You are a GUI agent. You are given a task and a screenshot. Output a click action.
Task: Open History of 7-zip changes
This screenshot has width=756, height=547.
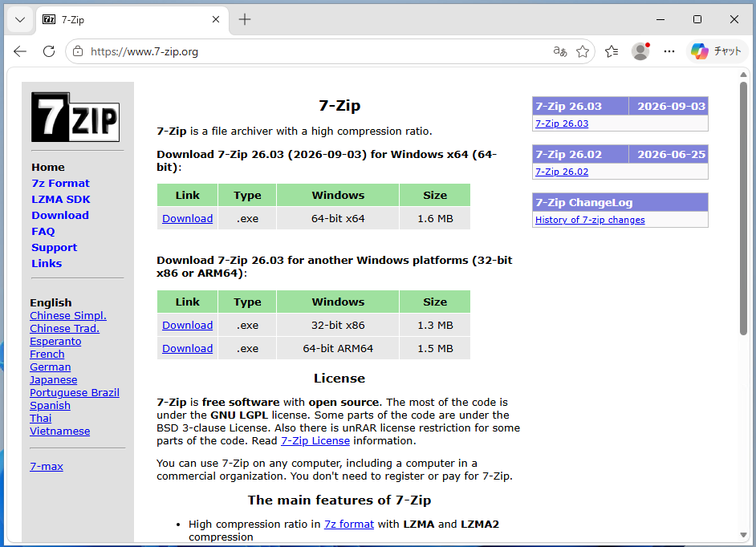pos(590,220)
